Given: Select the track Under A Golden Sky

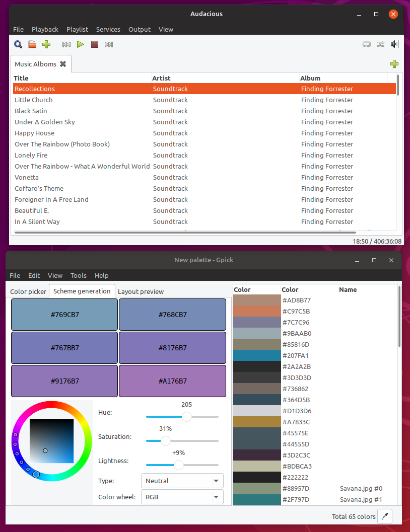Looking at the screenshot, I should click(x=204, y=122).
